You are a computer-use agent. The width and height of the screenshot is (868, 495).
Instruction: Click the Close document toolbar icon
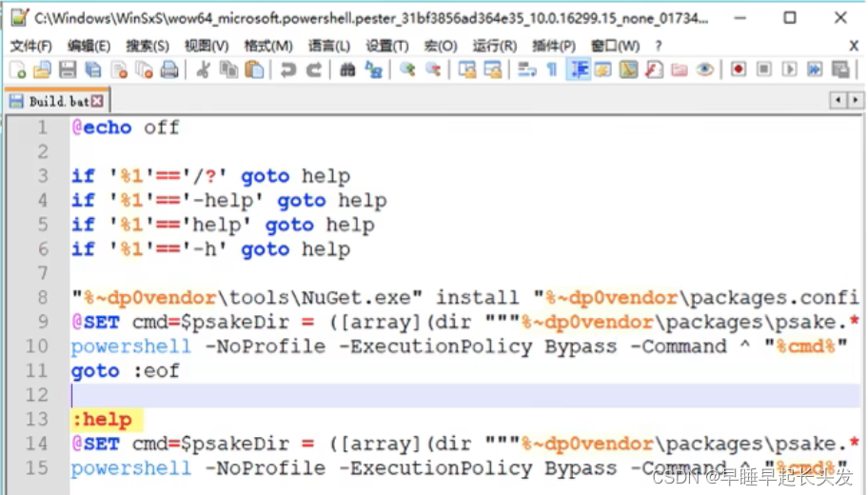pyautogui.click(x=119, y=69)
